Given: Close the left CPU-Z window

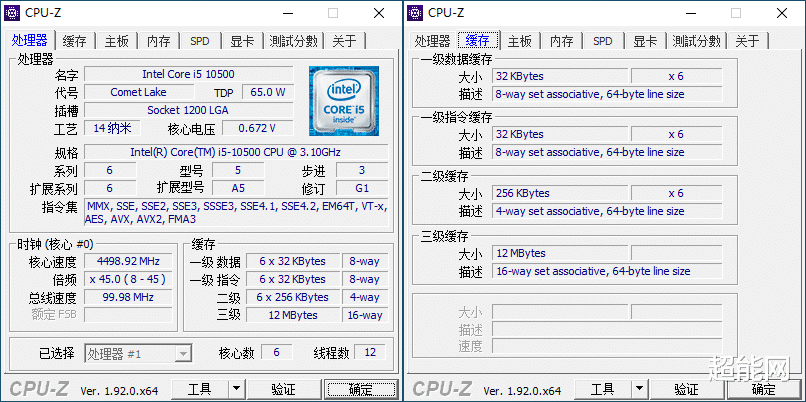Looking at the screenshot, I should 379,13.
